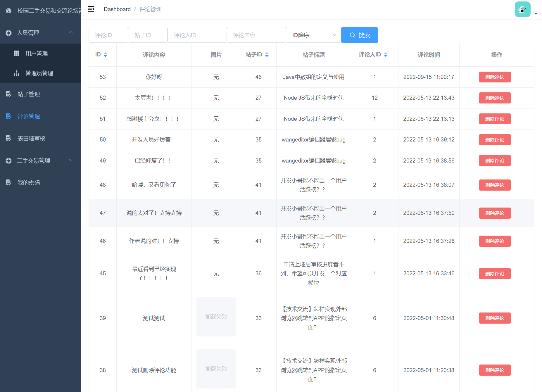Screen dimensions: 542x392
Task: Delete comment 47 说的太对了
Action: [495, 213]
